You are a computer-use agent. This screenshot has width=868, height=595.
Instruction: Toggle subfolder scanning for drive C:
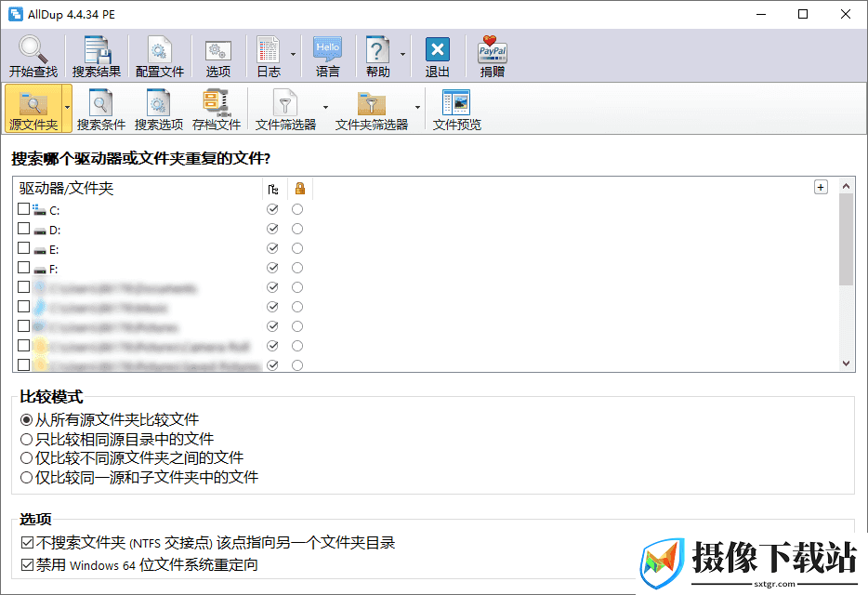[272, 209]
